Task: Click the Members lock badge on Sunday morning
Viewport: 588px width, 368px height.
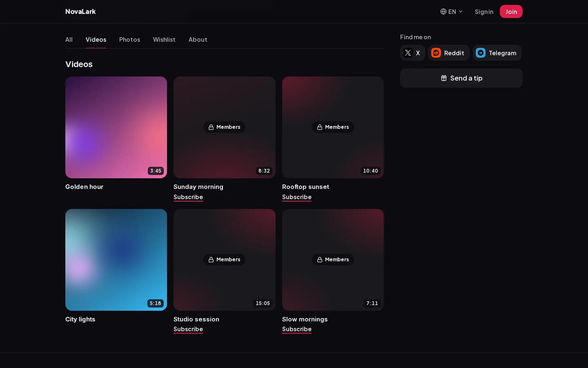Action: pyautogui.click(x=225, y=127)
